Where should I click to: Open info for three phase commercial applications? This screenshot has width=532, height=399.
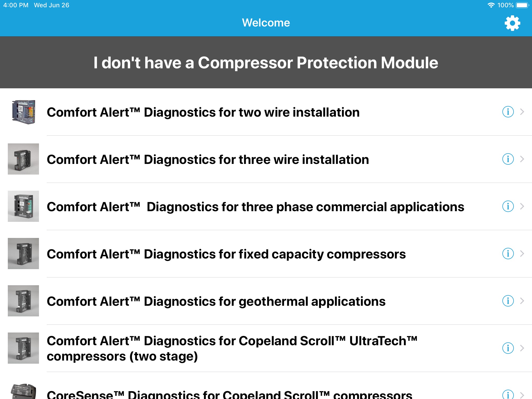point(508,207)
